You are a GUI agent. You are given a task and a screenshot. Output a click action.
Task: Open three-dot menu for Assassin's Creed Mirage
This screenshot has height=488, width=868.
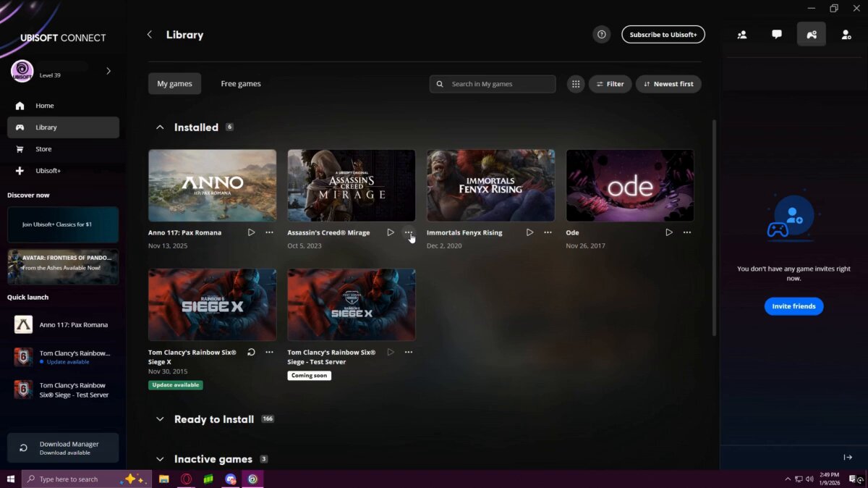tap(409, 232)
